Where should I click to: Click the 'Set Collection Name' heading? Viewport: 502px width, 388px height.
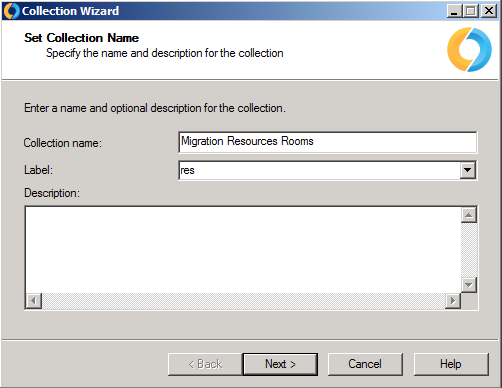pos(81,38)
